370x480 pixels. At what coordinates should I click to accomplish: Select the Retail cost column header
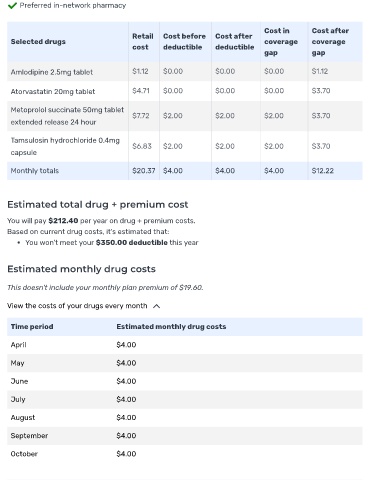(x=143, y=42)
